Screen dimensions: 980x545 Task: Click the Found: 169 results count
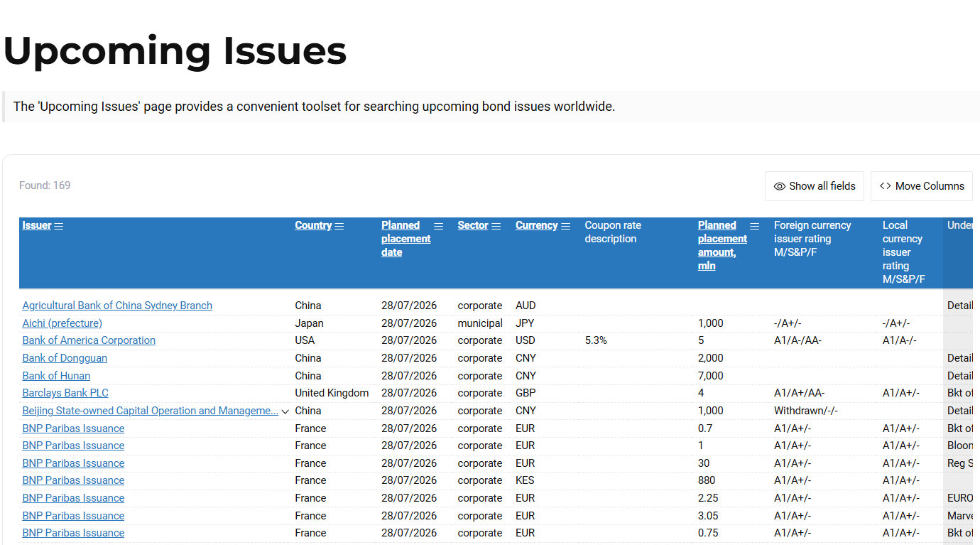(45, 185)
